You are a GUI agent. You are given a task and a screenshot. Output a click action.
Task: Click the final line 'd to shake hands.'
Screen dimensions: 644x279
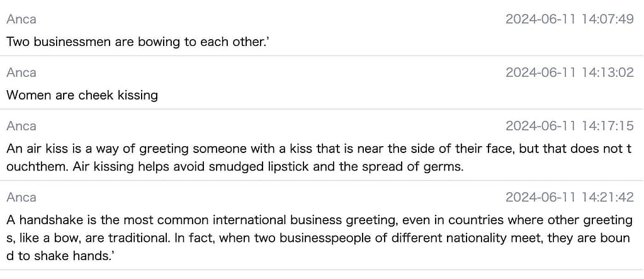62,257
